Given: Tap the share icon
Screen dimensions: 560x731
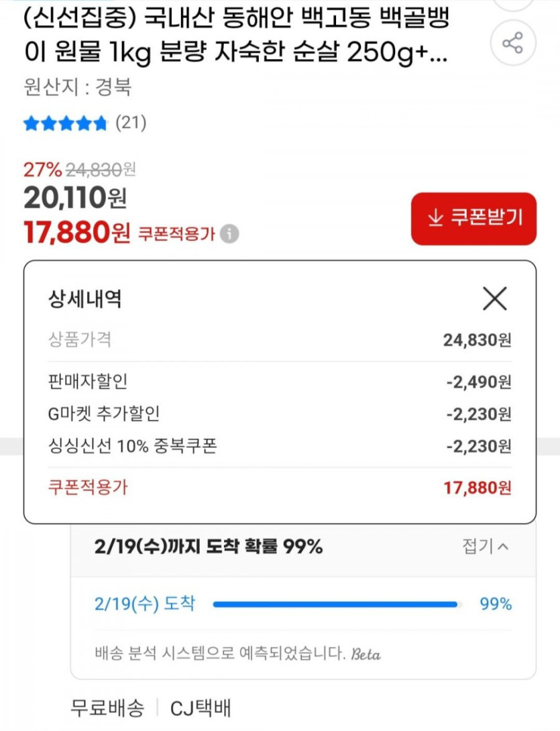Looking at the screenshot, I should click(x=513, y=44).
